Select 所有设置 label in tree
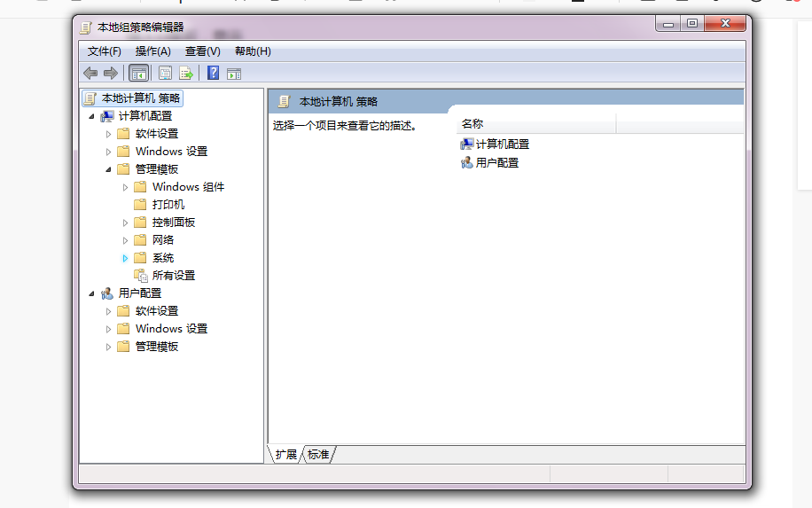The image size is (812, 508). 174,276
